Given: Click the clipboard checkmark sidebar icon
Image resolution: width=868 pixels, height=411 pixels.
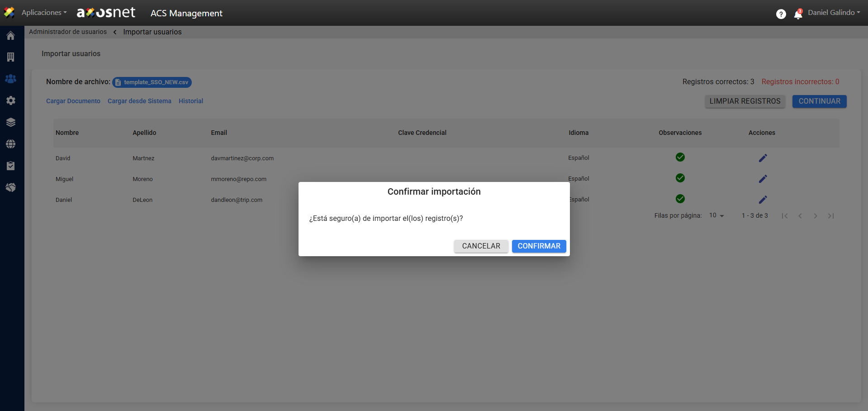Looking at the screenshot, I should [11, 166].
